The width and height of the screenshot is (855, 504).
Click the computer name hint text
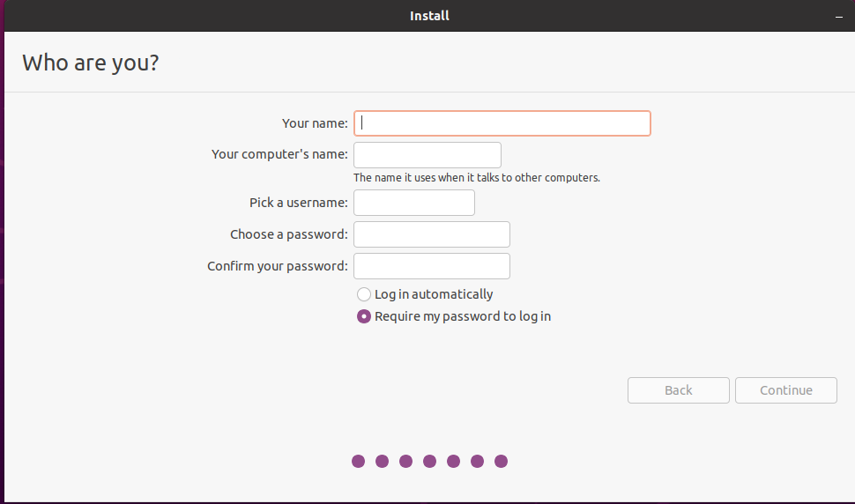click(477, 178)
